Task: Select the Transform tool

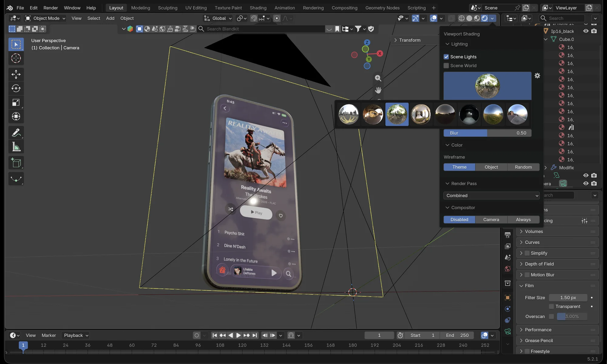Action: point(16,116)
